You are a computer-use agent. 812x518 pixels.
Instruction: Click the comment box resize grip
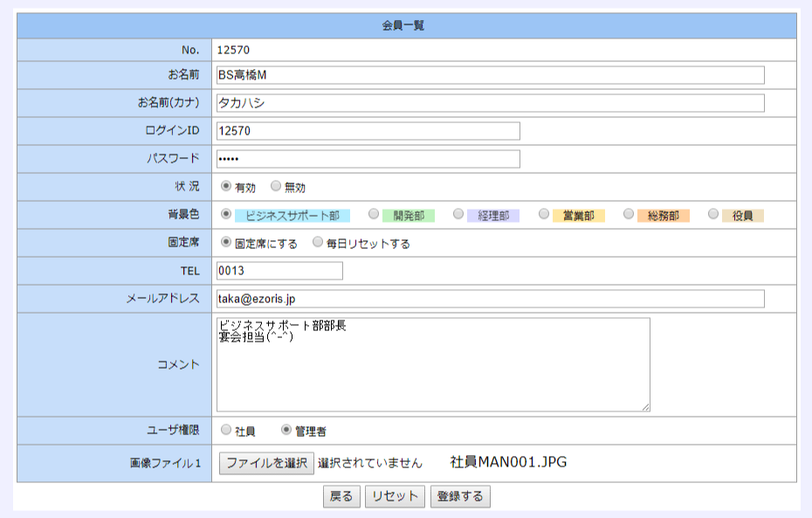click(x=646, y=408)
